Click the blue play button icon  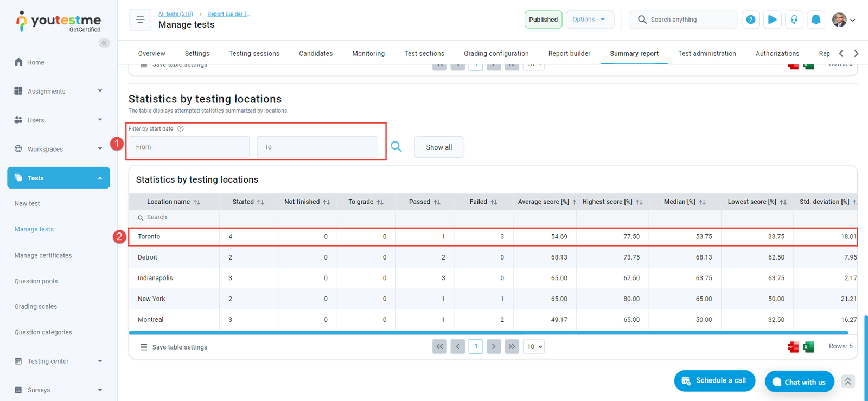click(x=772, y=20)
